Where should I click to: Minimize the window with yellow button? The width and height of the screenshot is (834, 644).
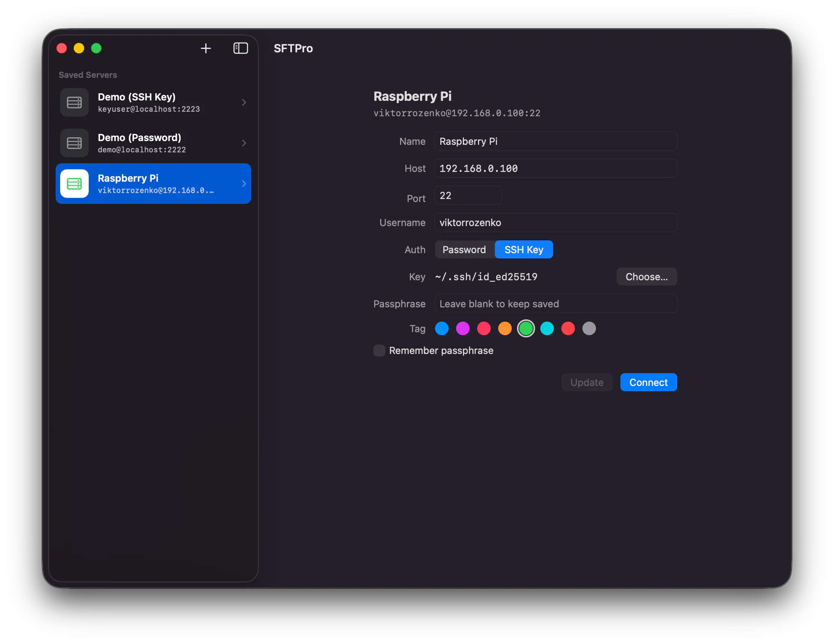[79, 48]
